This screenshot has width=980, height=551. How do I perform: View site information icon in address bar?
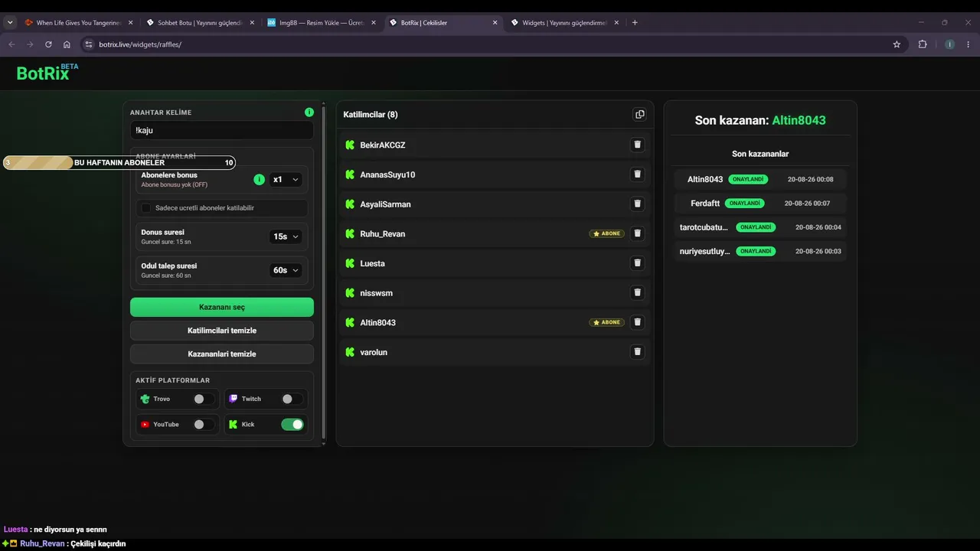[x=89, y=44]
